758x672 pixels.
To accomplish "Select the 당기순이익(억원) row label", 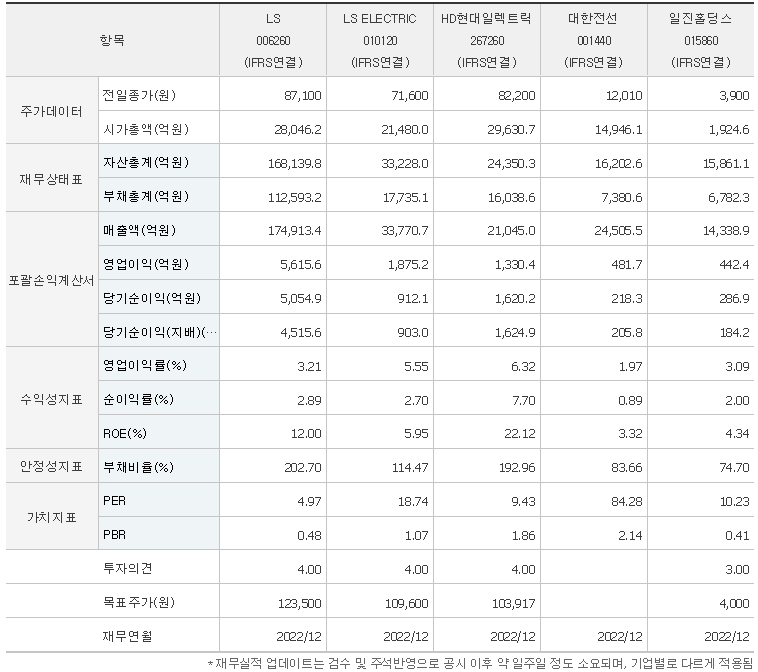I will tap(152, 298).
